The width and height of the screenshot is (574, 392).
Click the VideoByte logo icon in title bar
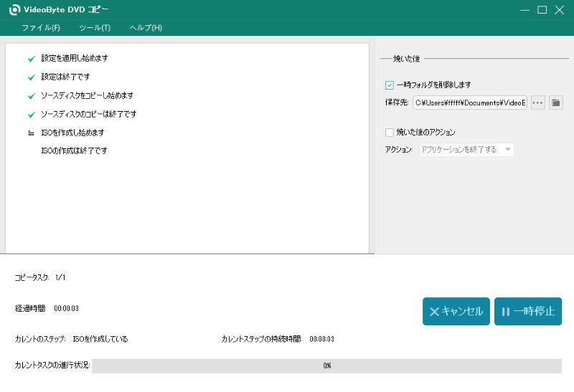coord(14,10)
